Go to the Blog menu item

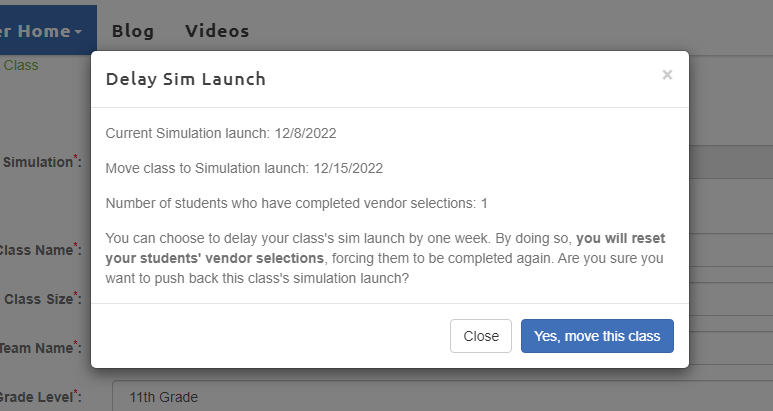[133, 31]
